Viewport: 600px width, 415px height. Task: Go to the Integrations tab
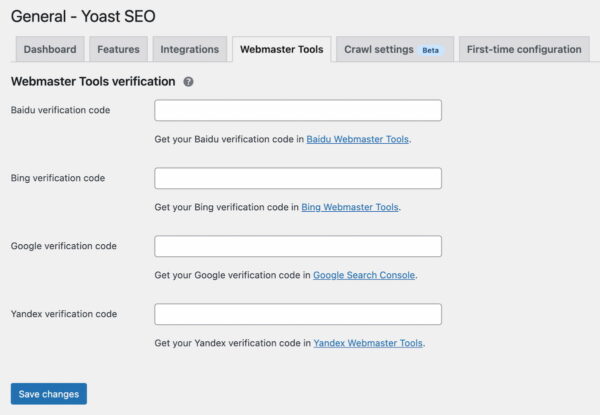190,49
